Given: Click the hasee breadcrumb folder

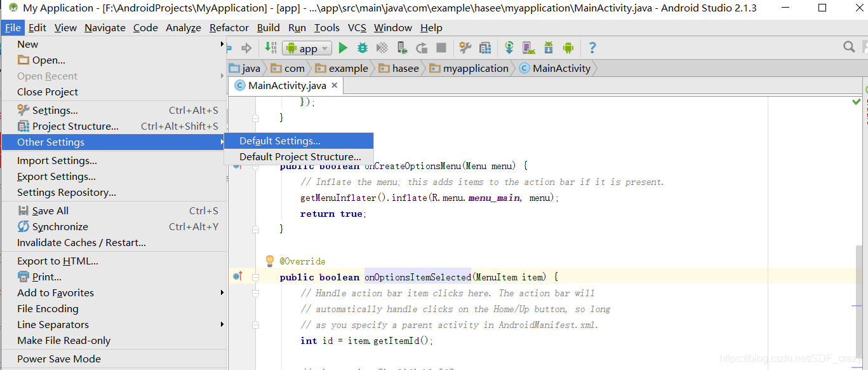Looking at the screenshot, I should coord(399,69).
